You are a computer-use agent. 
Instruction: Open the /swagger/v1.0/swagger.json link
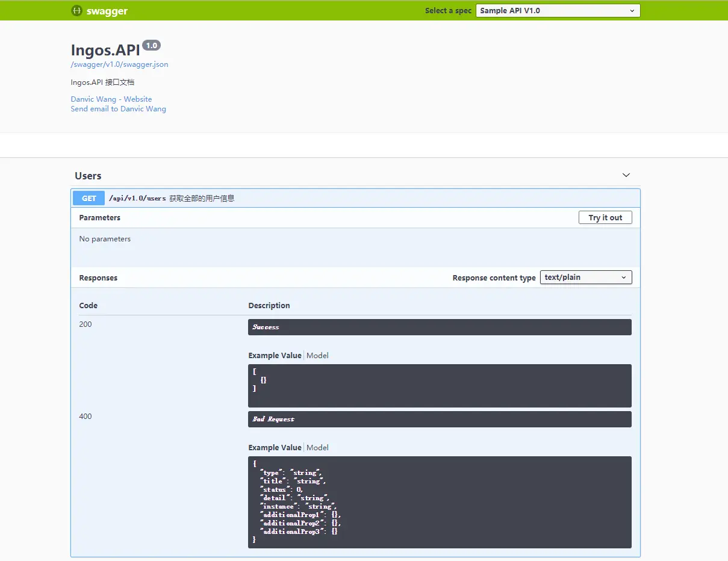(x=119, y=64)
